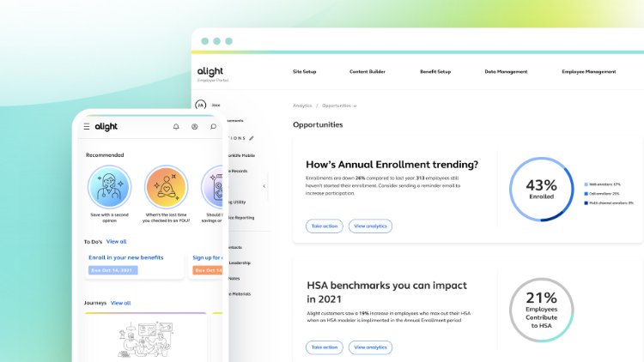Expand the Opportunities breadcrumb dropdown
The height and width of the screenshot is (362, 644).
point(339,106)
